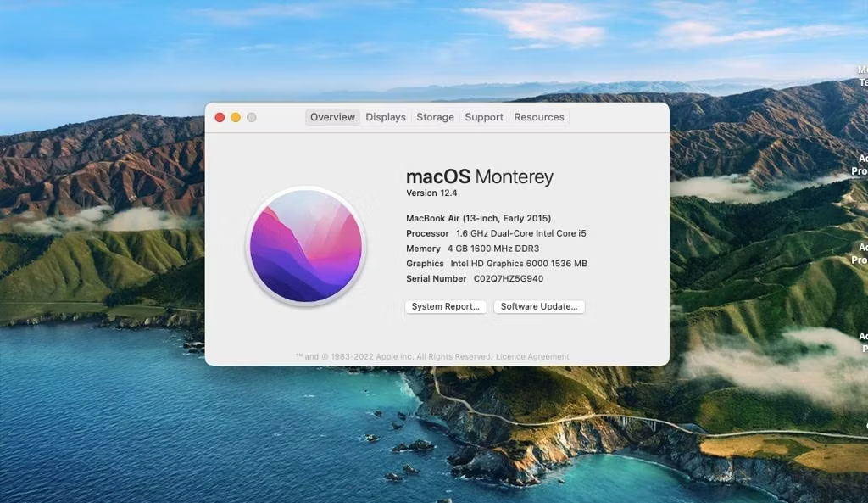
Task: Click the green zoom window button
Action: (250, 117)
